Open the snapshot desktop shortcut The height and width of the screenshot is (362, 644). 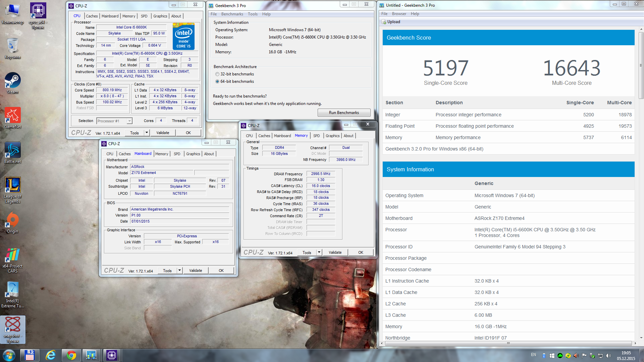point(12,329)
